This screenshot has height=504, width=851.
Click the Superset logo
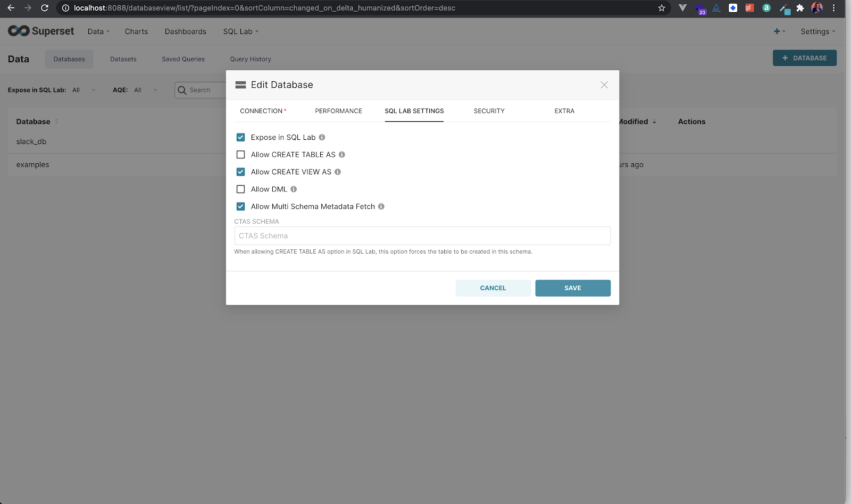41,31
